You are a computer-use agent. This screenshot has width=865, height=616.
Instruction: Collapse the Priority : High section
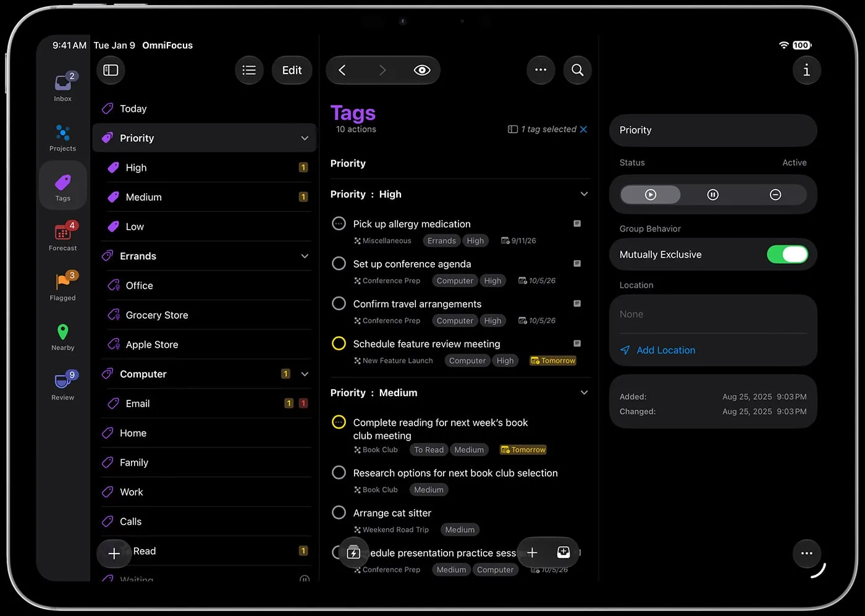click(x=584, y=194)
